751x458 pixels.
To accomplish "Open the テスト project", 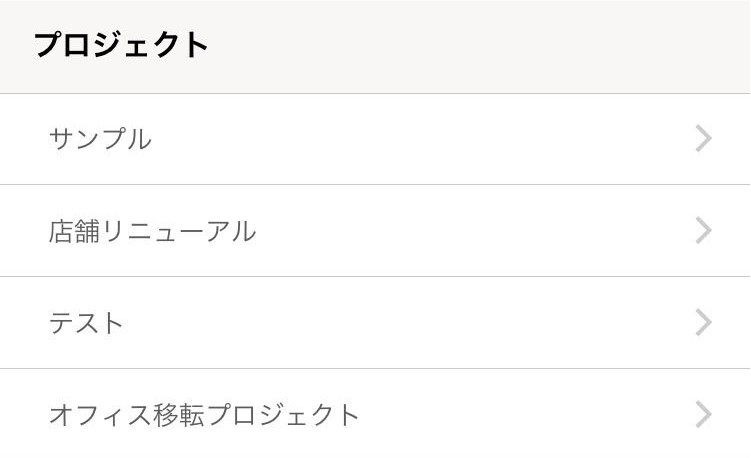I will coord(375,323).
